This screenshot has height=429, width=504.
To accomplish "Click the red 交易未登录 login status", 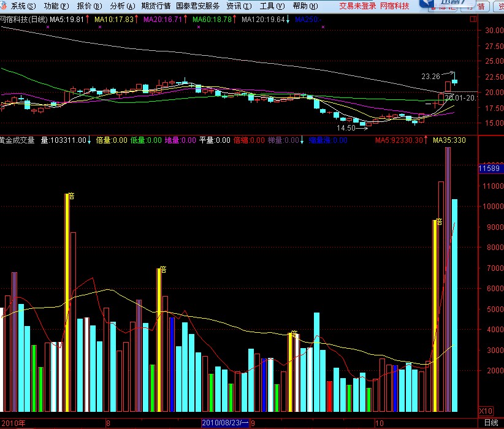I will click(x=357, y=6).
